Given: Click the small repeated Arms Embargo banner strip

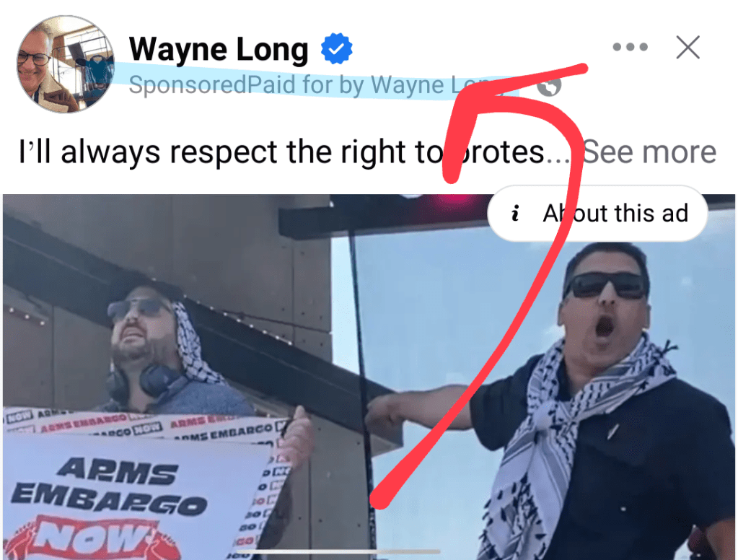Looking at the screenshot, I should (141, 425).
